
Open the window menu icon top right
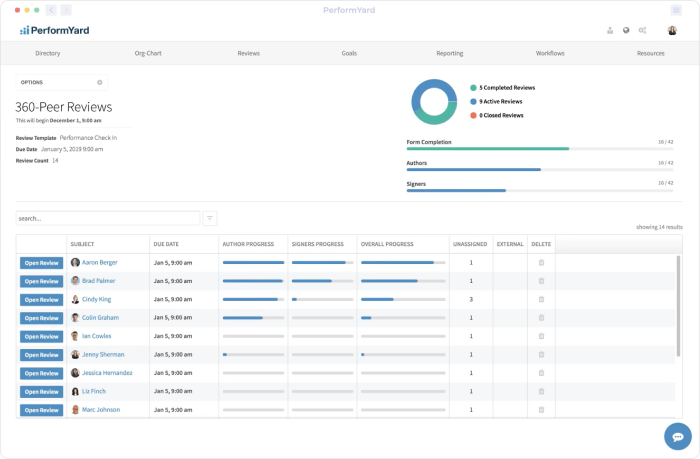676,10
